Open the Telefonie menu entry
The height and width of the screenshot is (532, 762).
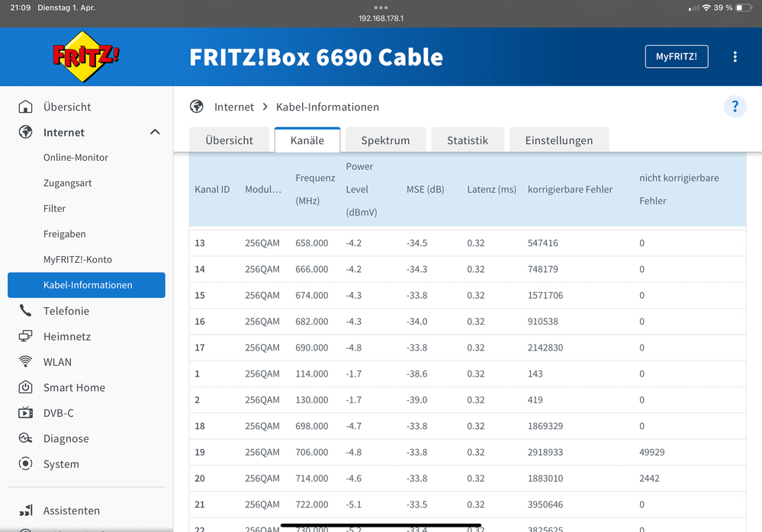[x=66, y=311]
